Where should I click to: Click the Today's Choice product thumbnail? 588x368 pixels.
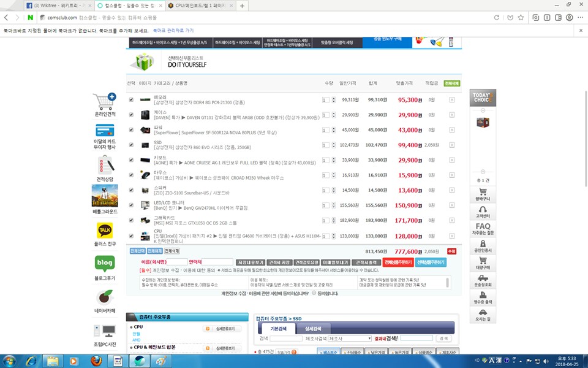pos(483,123)
